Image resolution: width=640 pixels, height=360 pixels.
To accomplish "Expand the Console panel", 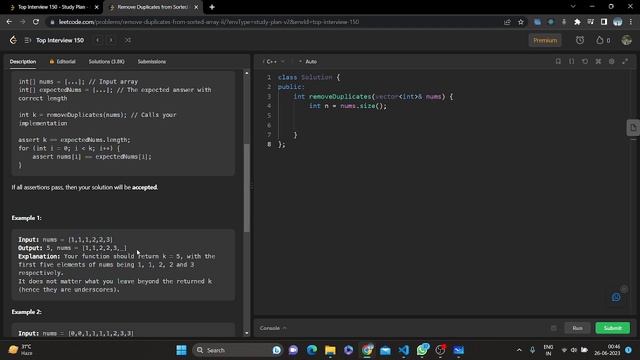I will click(x=273, y=328).
